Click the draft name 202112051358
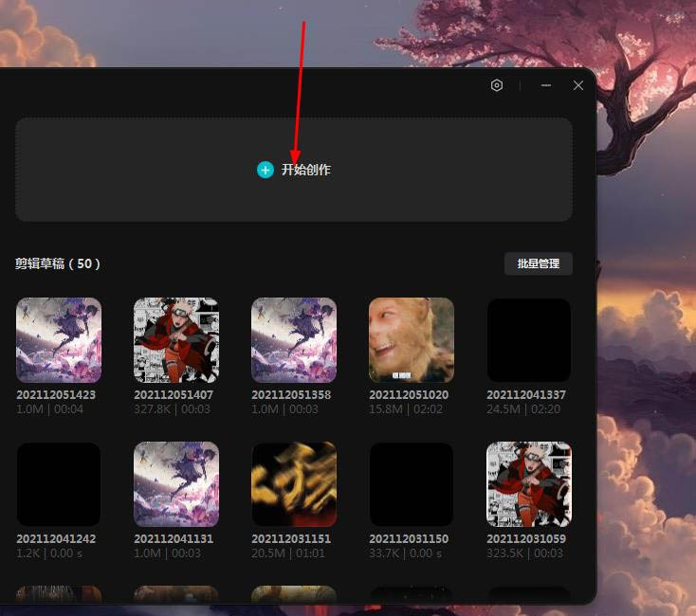Screen dimensions: 696x616 tap(291, 394)
